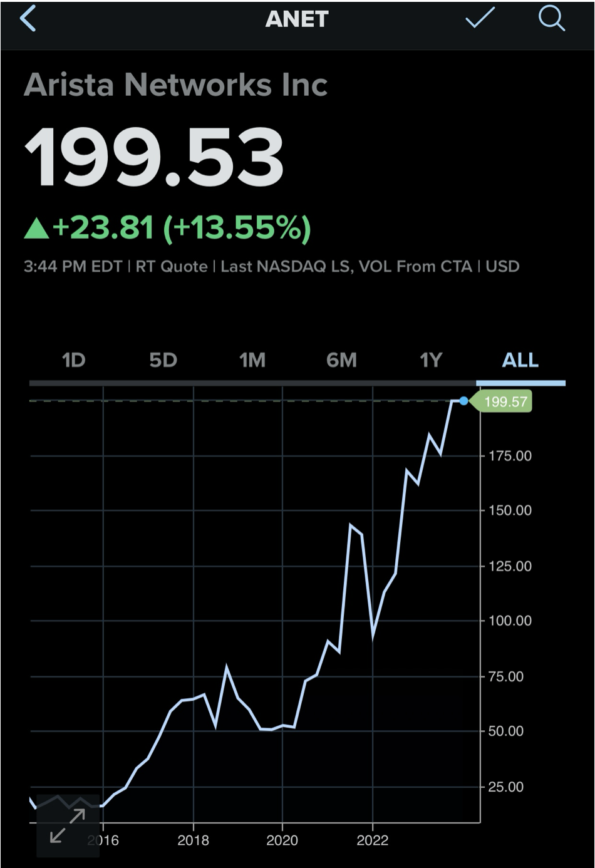Choose the 6M time range
595x868 pixels.
pos(341,360)
